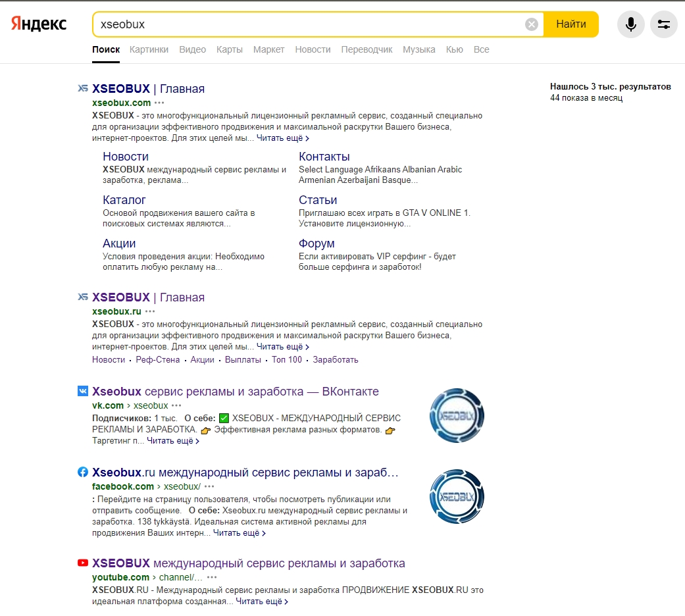Screen dimensions: 685x616
Task: Open the Каталог sitelink
Action: point(124,199)
